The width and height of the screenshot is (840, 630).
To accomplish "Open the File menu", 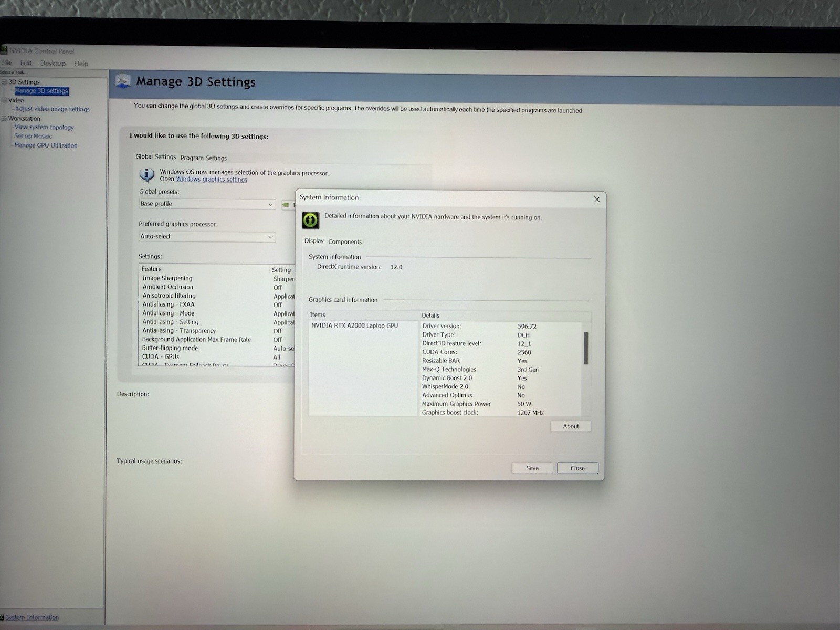I will [7, 63].
